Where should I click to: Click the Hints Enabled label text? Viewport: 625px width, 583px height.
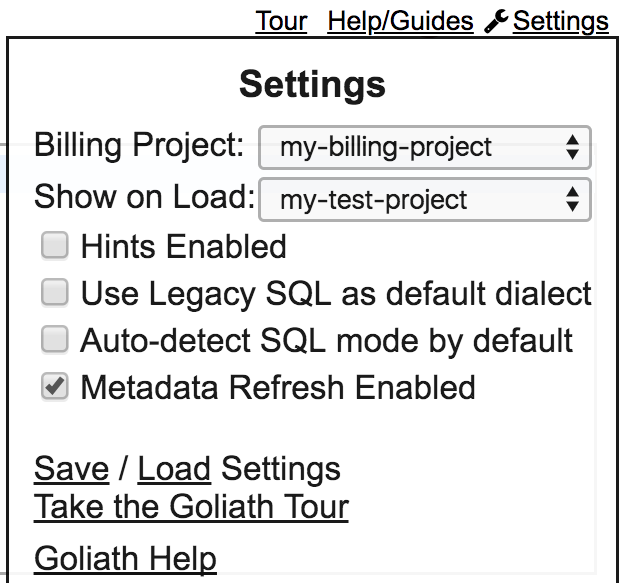[184, 246]
